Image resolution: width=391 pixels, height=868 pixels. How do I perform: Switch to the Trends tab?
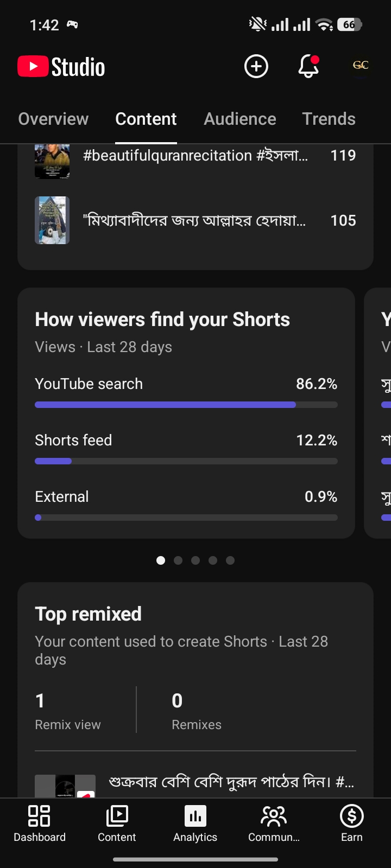329,119
